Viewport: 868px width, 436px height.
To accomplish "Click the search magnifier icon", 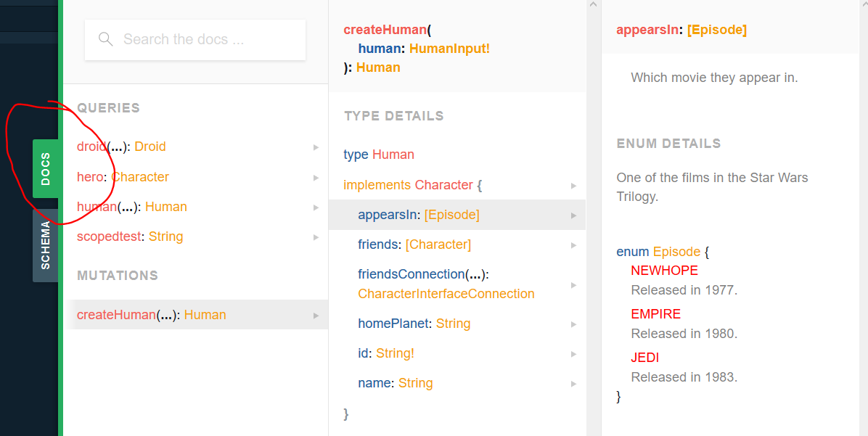I will tap(106, 39).
